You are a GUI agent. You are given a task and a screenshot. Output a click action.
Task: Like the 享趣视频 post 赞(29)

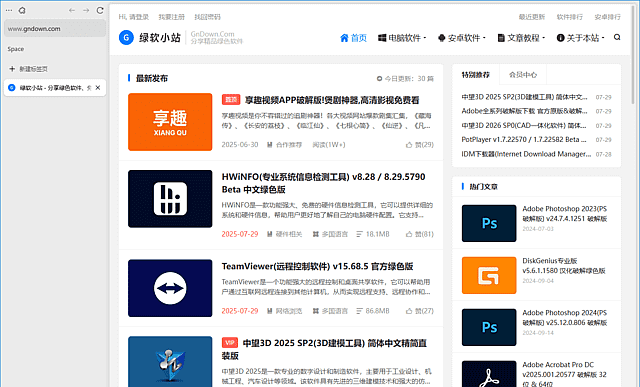tap(420, 145)
